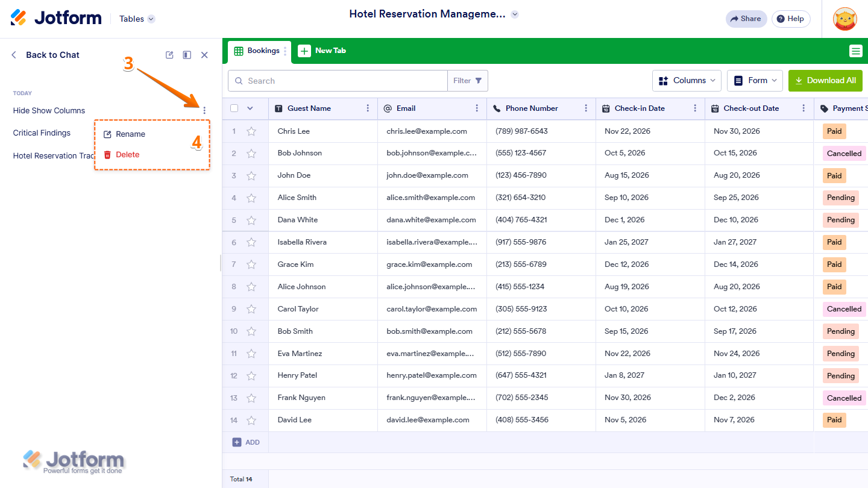868x488 pixels.
Task: Open the user avatar profile menu
Action: click(x=844, y=19)
